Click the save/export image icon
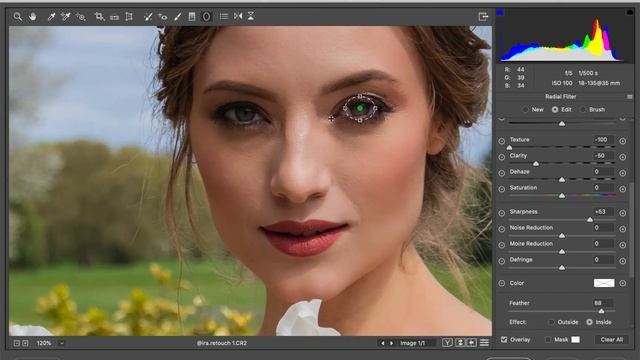Viewport: 640px width, 360px height. [483, 16]
